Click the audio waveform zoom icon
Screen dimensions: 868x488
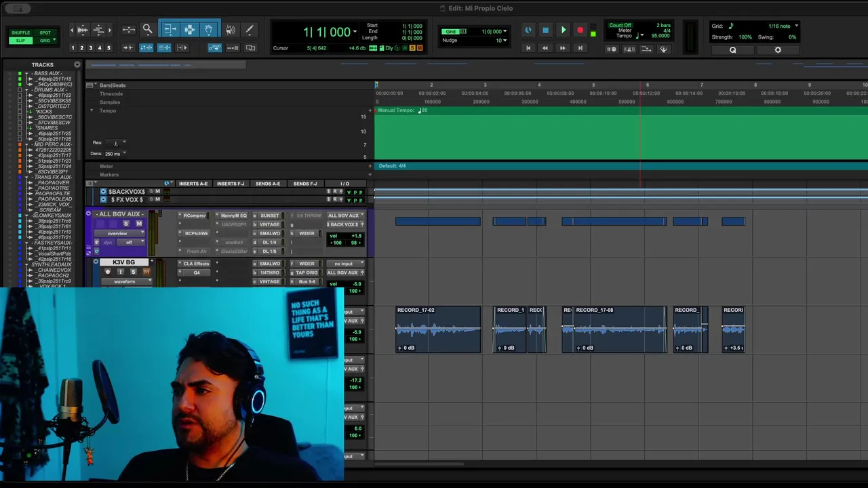(x=83, y=30)
